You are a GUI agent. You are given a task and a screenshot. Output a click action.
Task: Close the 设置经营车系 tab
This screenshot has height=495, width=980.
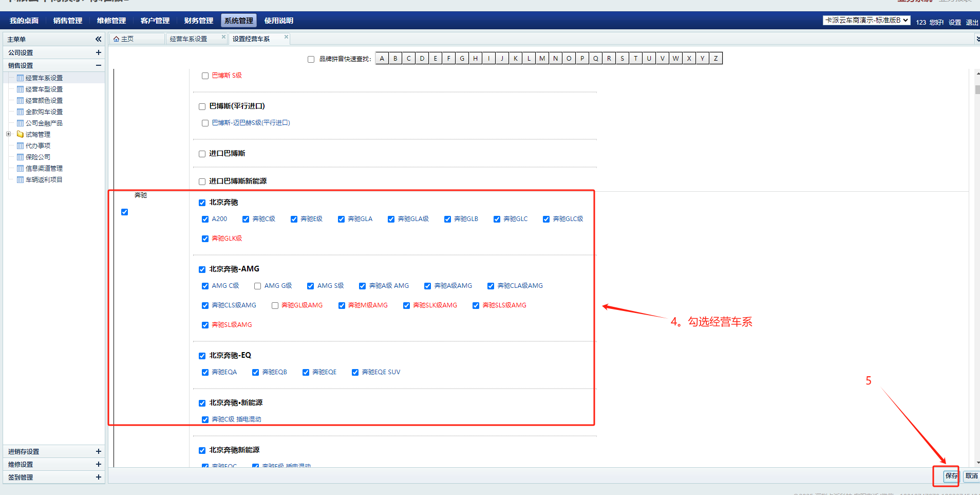[286, 37]
